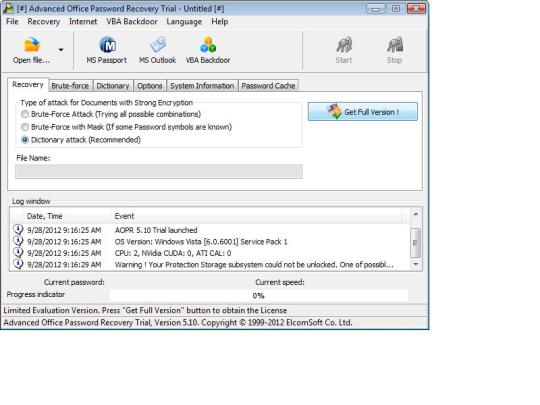Launch the MS Passport tool
Screen dimensions: 540x405
pos(107,50)
